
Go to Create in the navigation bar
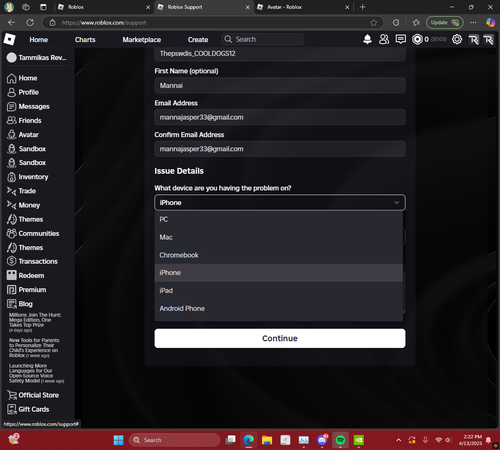(198, 40)
